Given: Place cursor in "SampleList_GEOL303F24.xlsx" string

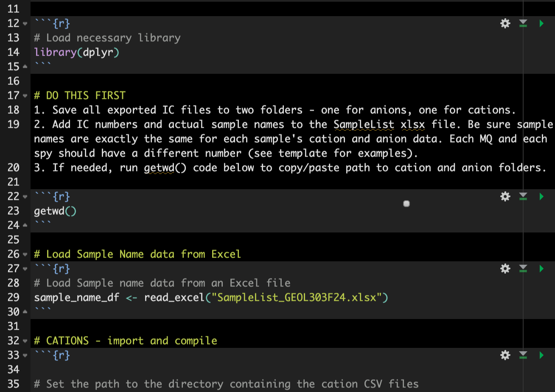Looking at the screenshot, I should point(296,297).
